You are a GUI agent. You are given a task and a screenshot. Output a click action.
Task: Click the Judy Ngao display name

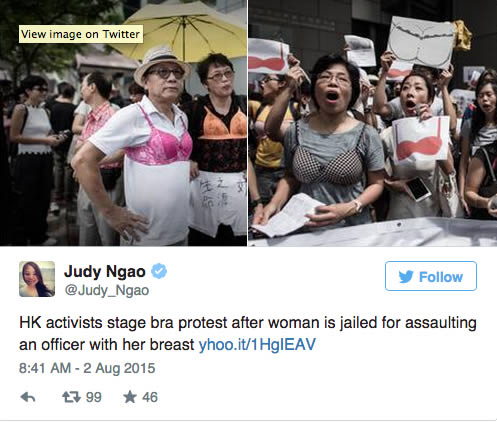pyautogui.click(x=105, y=271)
